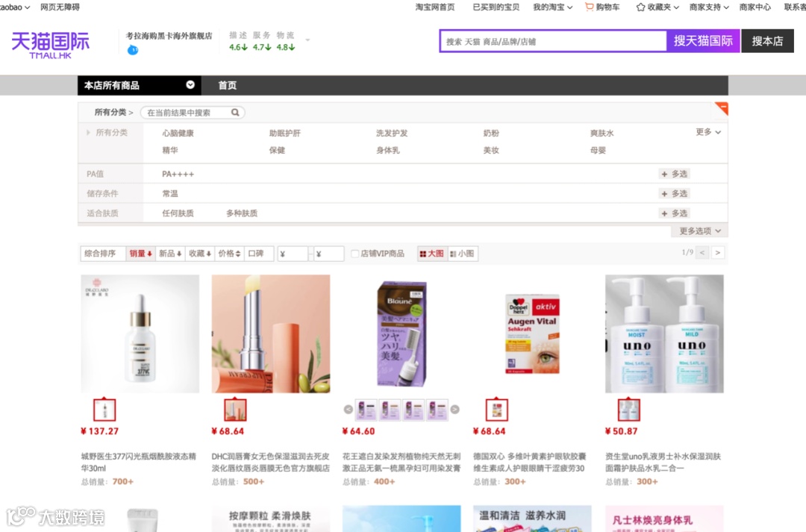Image resolution: width=806 pixels, height=532 pixels.
Task: Open 网页无障碍 link
Action: tap(60, 7)
